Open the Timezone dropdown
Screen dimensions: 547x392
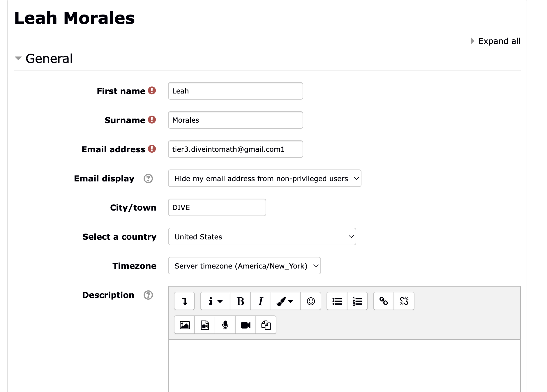[x=244, y=266]
